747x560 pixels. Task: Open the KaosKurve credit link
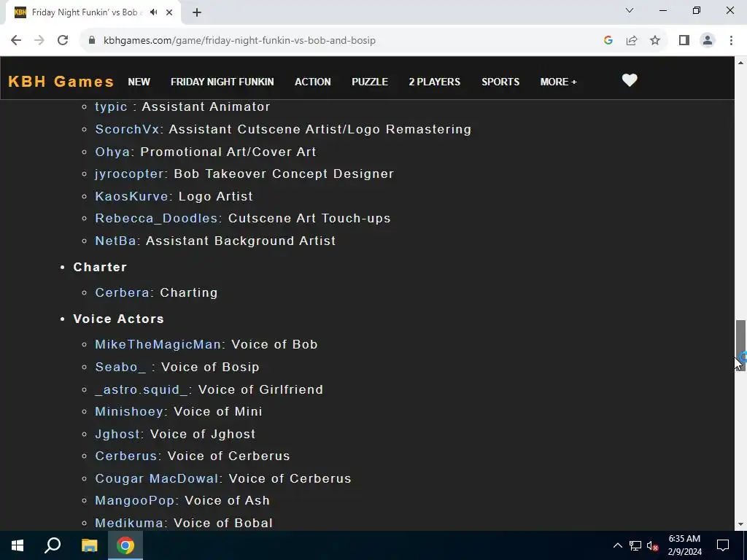pyautogui.click(x=132, y=196)
